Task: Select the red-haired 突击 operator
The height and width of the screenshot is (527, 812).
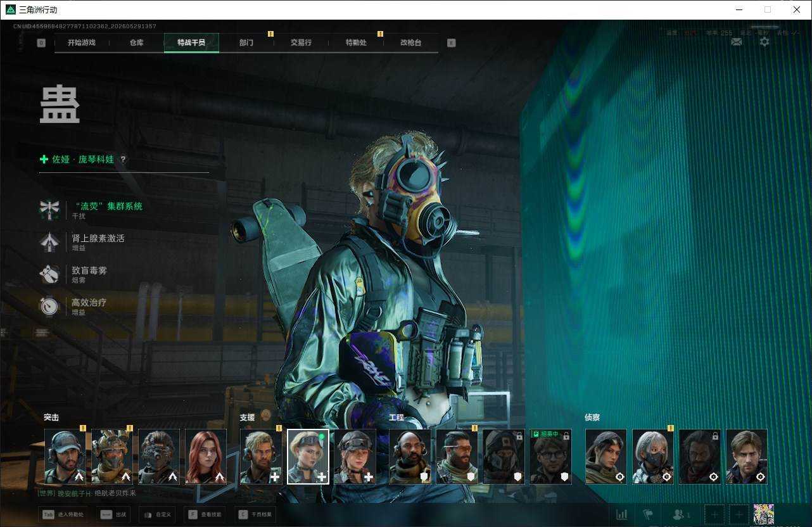Action: pos(206,457)
